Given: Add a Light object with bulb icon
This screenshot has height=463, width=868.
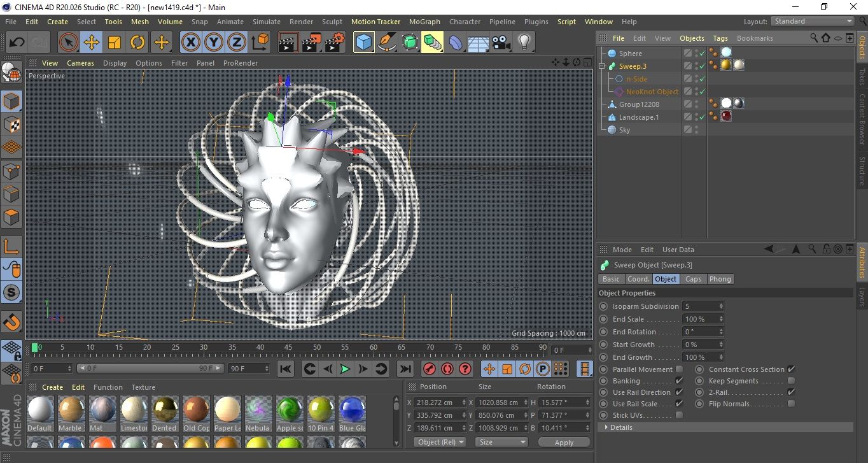Looking at the screenshot, I should (x=524, y=43).
